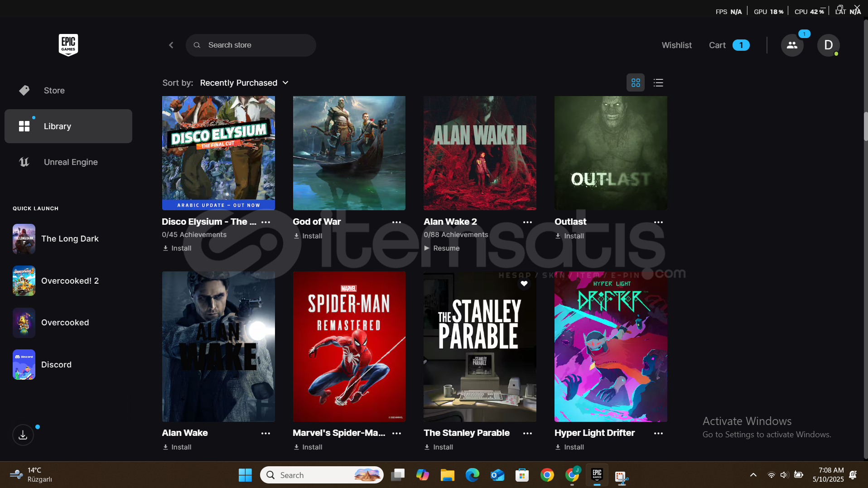The height and width of the screenshot is (488, 868).
Task: Open the Disco Elysium cover art
Action: tap(218, 153)
